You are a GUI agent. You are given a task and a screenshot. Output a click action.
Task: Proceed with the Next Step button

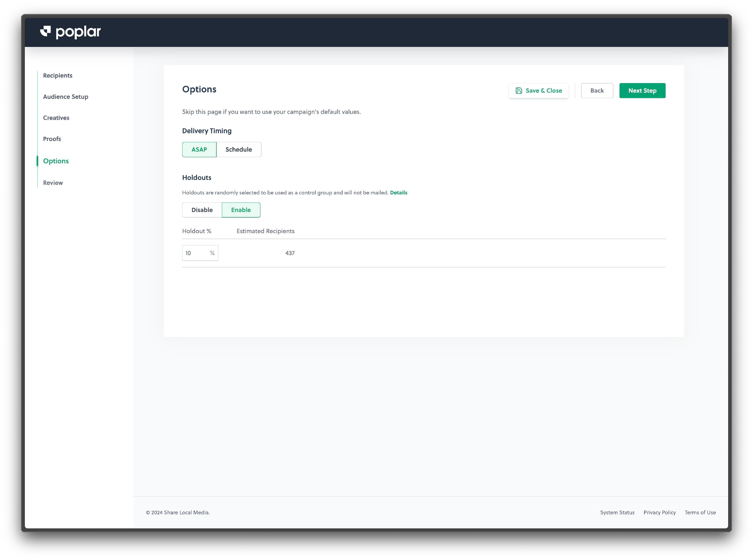pos(642,91)
